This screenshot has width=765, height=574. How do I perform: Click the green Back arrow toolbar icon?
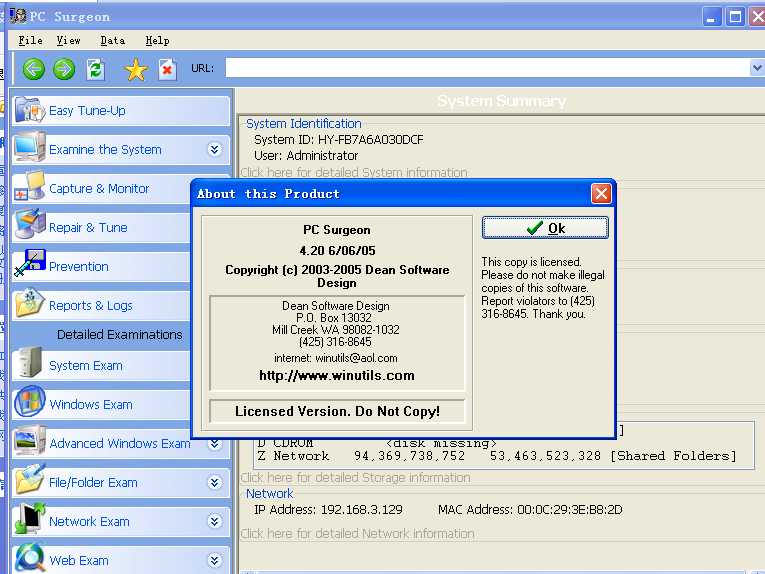tap(34, 69)
